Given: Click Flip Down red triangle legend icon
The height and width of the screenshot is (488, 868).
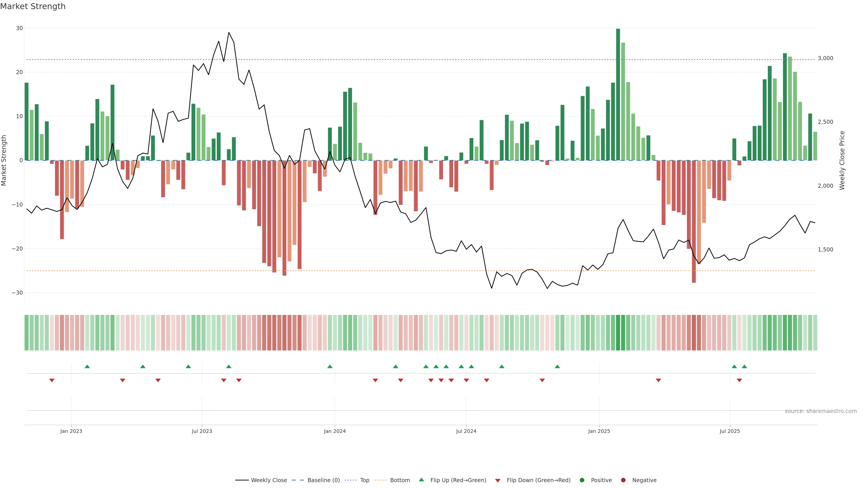Looking at the screenshot, I should (x=498, y=481).
